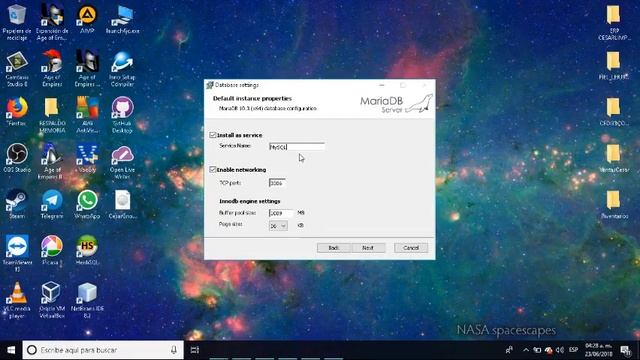
Task: Open the GitHub Desktop shortcut
Action: pyautogui.click(x=122, y=115)
